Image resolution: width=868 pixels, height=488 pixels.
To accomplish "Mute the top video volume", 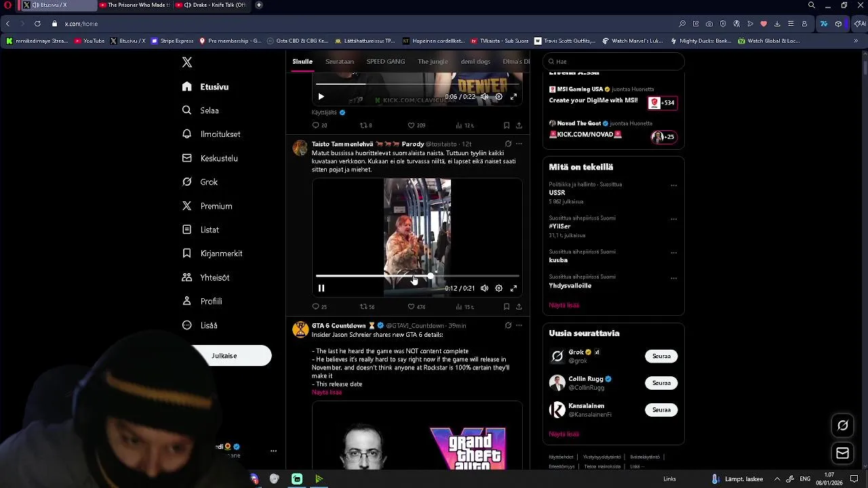I will click(x=484, y=97).
